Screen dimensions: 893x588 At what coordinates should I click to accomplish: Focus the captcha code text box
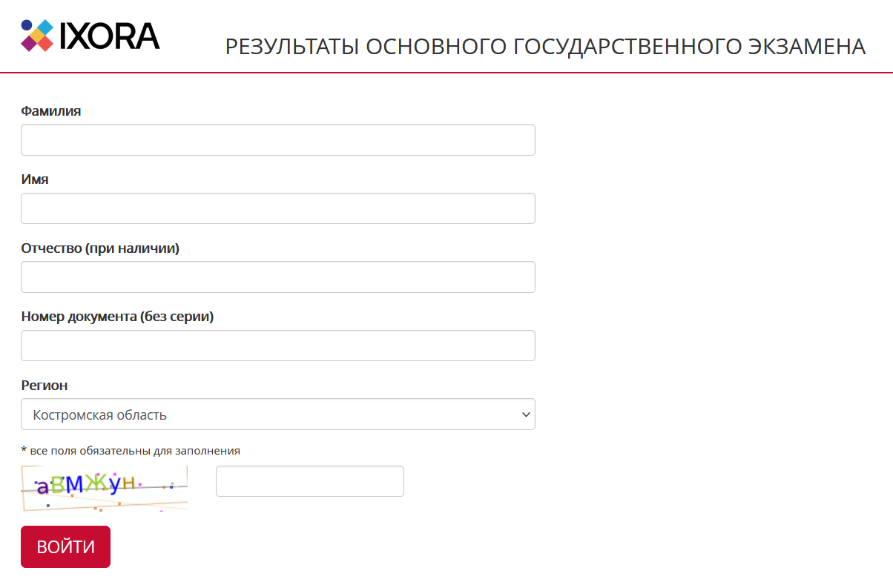(310, 481)
